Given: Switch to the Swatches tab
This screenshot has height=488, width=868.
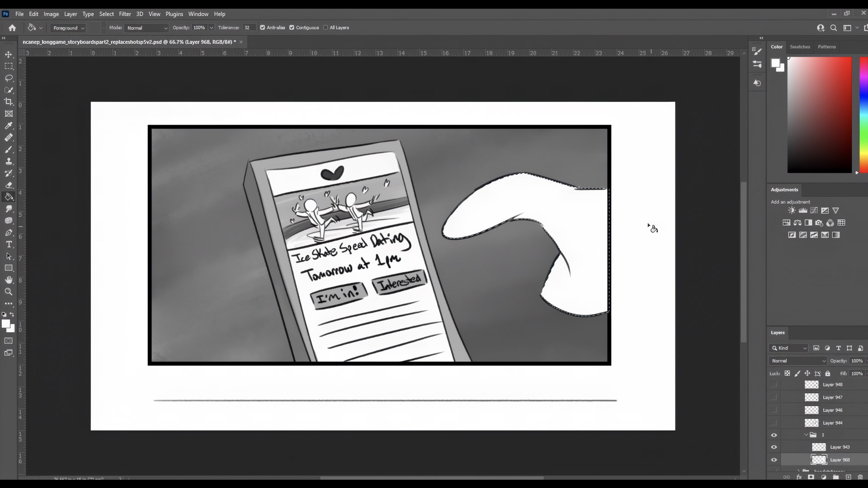Looking at the screenshot, I should 800,47.
